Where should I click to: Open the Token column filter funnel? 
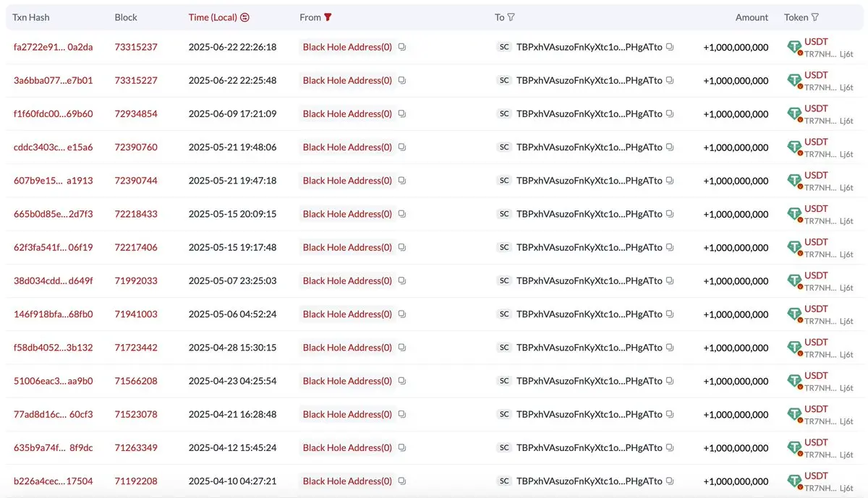[815, 17]
